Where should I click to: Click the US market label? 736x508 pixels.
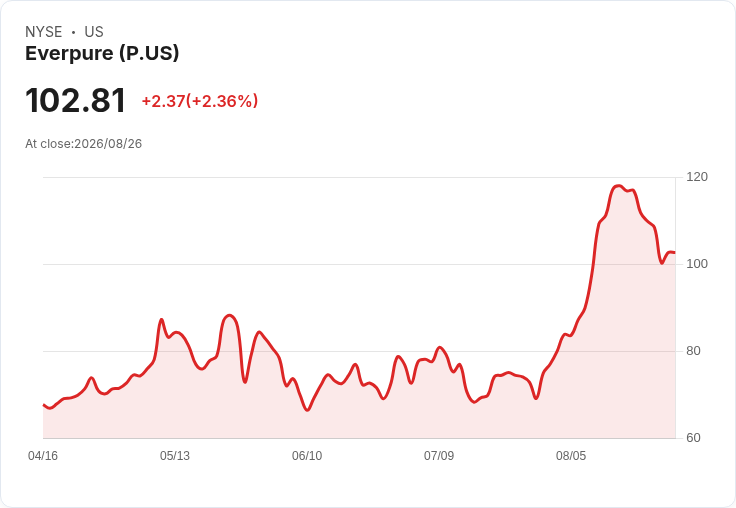pyautogui.click(x=94, y=32)
